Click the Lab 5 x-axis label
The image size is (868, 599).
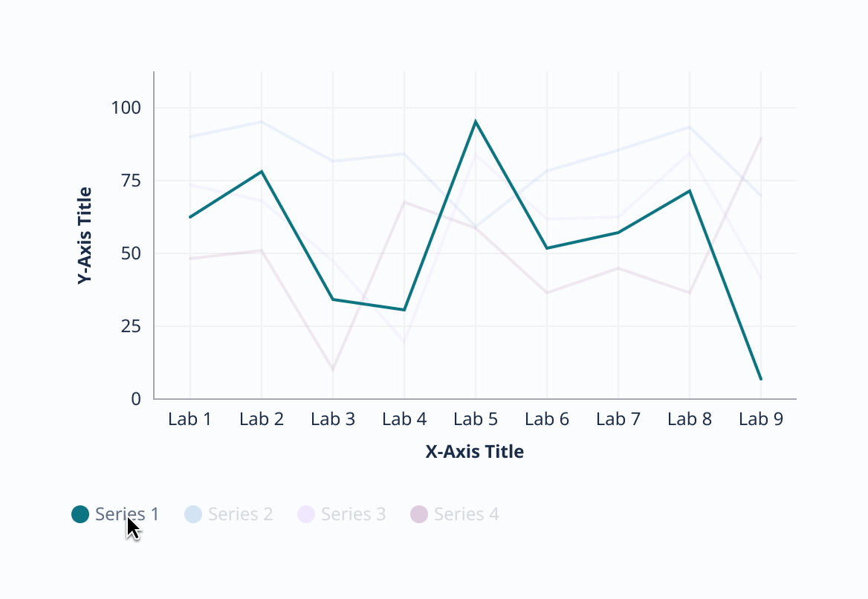tap(476, 419)
